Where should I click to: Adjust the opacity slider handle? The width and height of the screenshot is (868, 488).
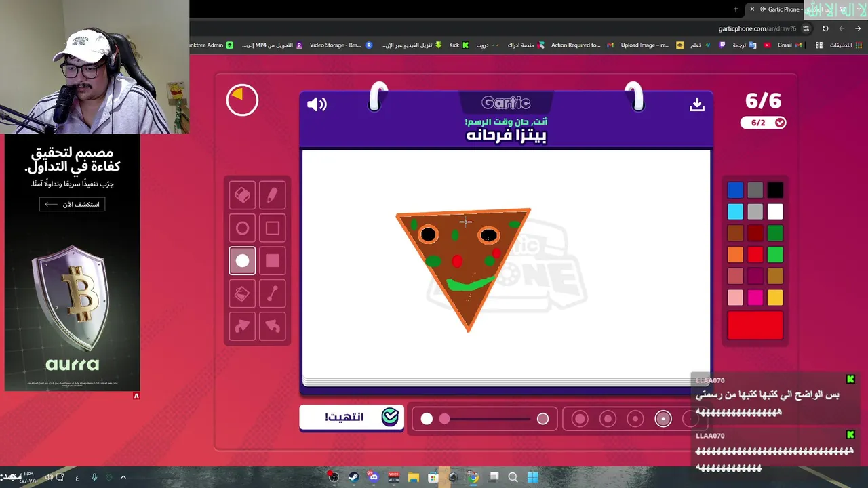coord(444,419)
